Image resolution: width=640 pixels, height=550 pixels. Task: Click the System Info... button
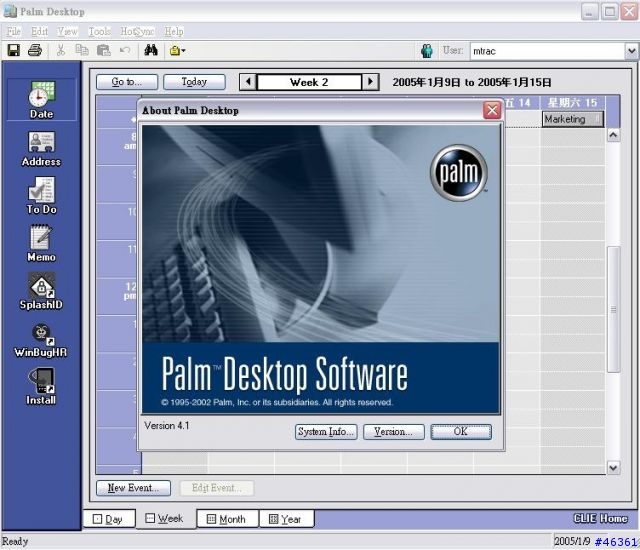coord(326,432)
